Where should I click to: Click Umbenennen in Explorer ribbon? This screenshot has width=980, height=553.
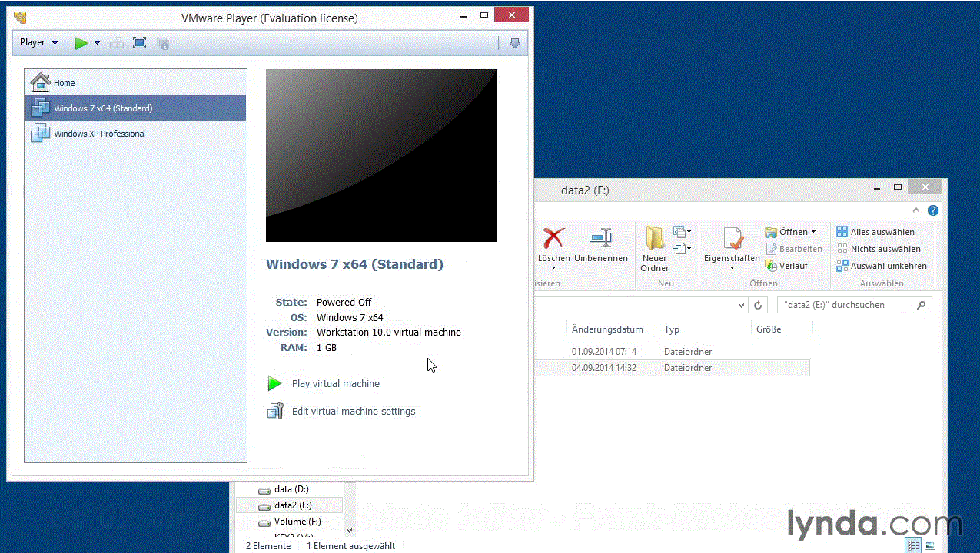pyautogui.click(x=601, y=245)
